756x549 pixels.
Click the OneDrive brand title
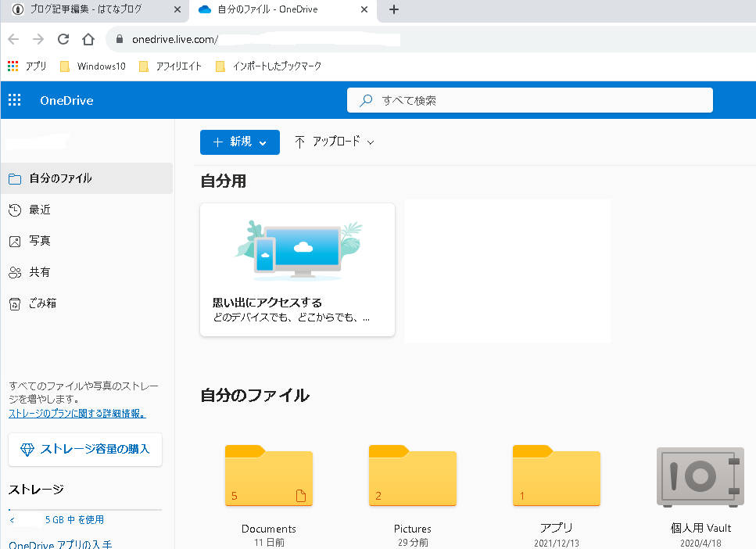click(x=66, y=100)
